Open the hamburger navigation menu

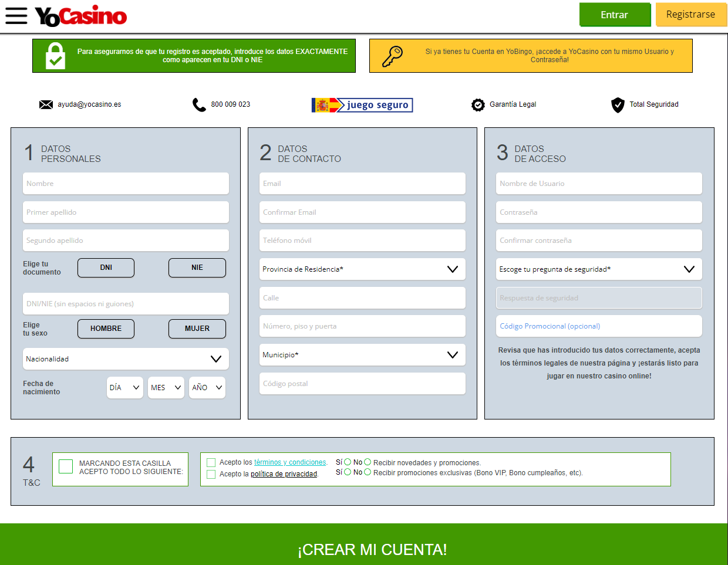click(16, 16)
